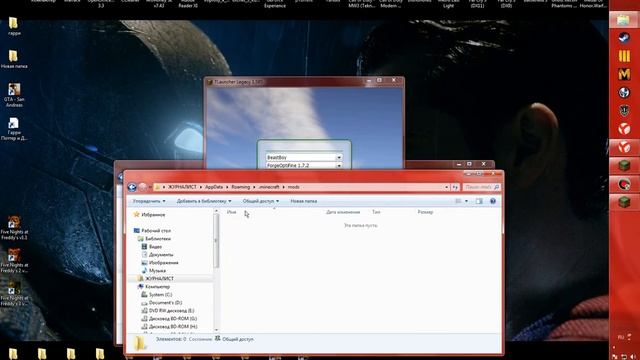The image size is (640, 360).
Task: Click mods in the address breadcrumb
Action: (293, 187)
